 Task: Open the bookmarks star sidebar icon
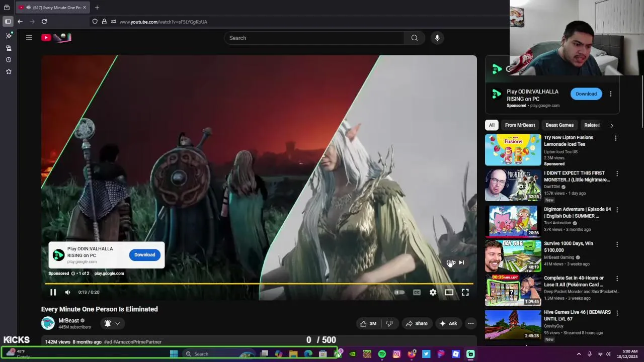click(x=9, y=72)
